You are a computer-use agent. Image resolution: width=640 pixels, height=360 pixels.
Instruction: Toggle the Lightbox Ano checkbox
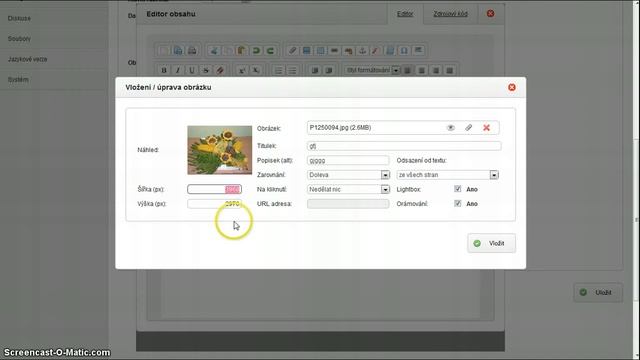click(458, 189)
